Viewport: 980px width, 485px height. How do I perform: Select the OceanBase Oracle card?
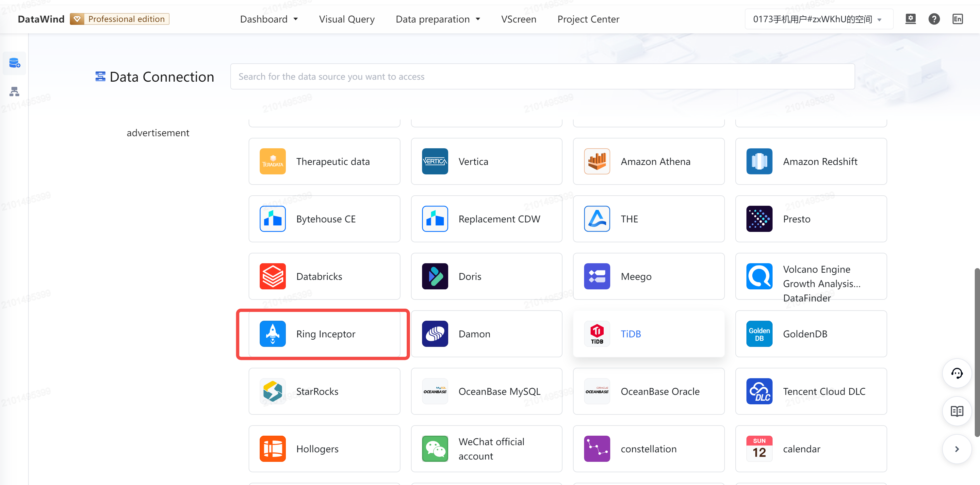tap(649, 391)
